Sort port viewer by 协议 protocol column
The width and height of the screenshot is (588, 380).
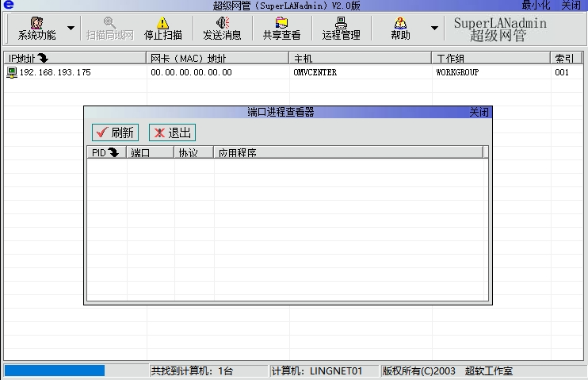click(x=194, y=152)
